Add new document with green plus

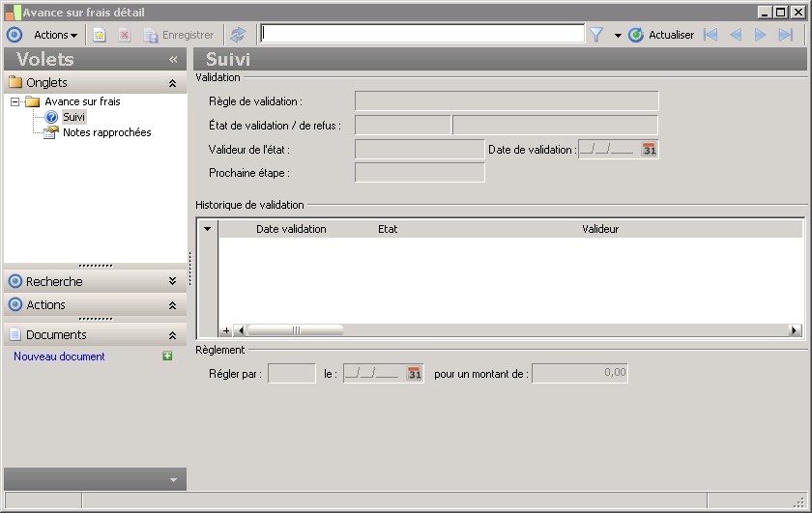167,356
